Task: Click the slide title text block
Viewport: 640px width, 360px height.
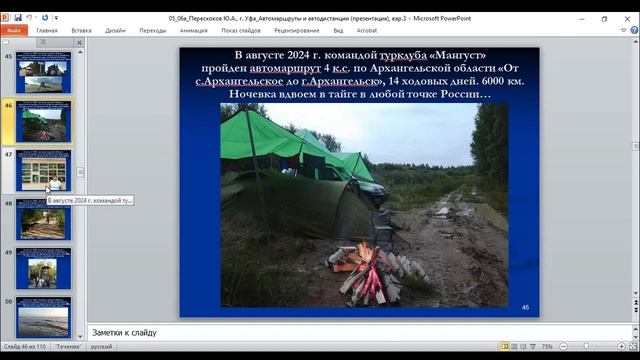Action: point(360,75)
